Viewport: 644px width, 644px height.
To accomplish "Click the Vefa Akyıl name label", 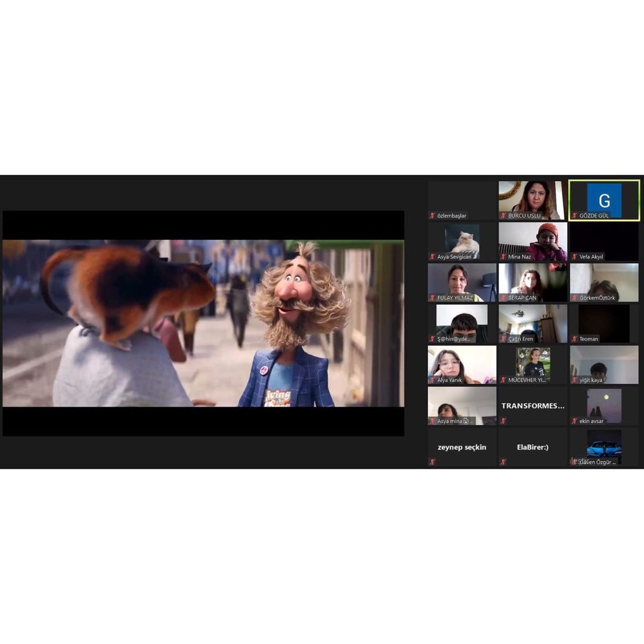I will (592, 256).
